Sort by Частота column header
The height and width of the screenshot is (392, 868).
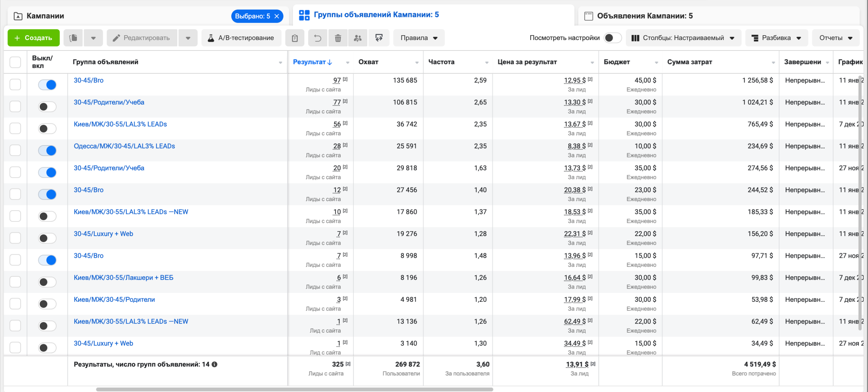click(441, 62)
